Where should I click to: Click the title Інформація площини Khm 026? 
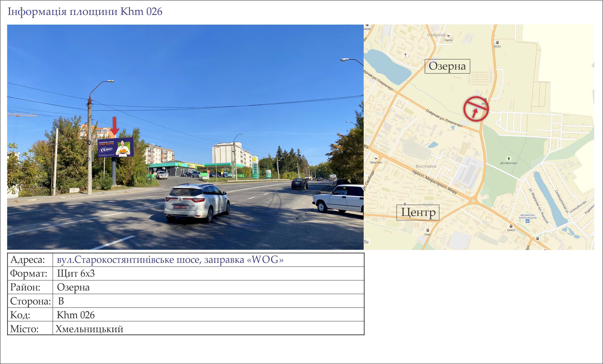point(85,11)
